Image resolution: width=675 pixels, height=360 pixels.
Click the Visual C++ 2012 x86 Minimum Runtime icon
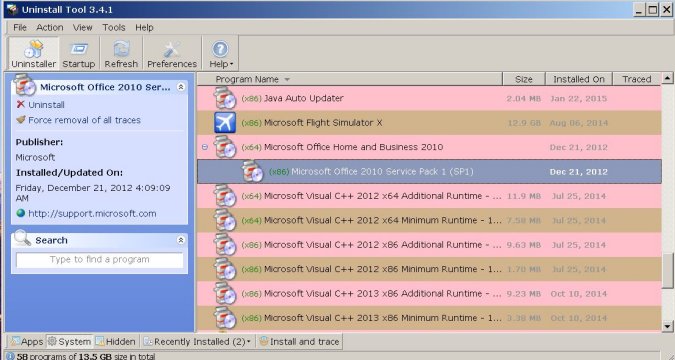point(225,269)
